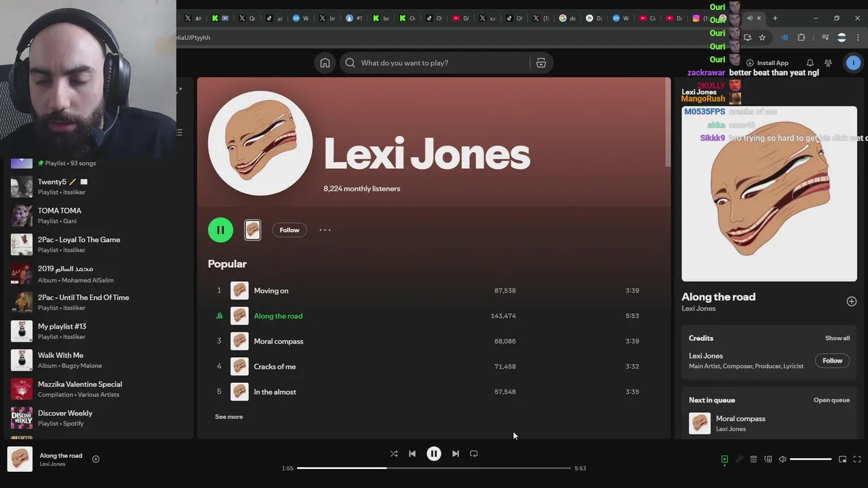Add 'Along the road' to Liked Songs in player bar
The height and width of the screenshot is (488, 868).
pos(96,459)
